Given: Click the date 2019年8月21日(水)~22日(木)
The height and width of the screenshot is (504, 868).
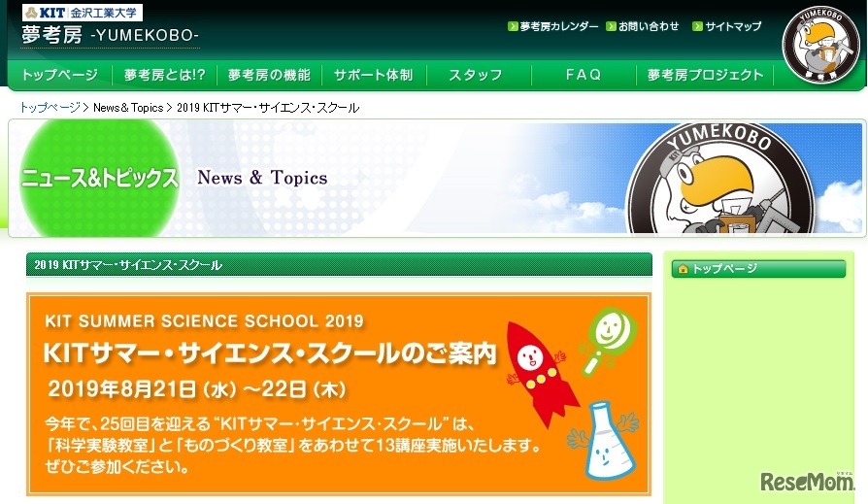Looking at the screenshot, I should (x=196, y=389).
